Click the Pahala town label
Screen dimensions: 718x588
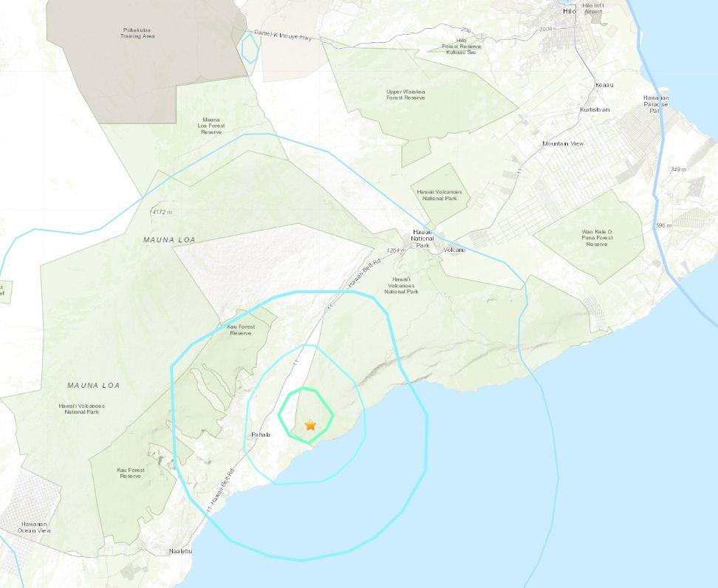(261, 434)
